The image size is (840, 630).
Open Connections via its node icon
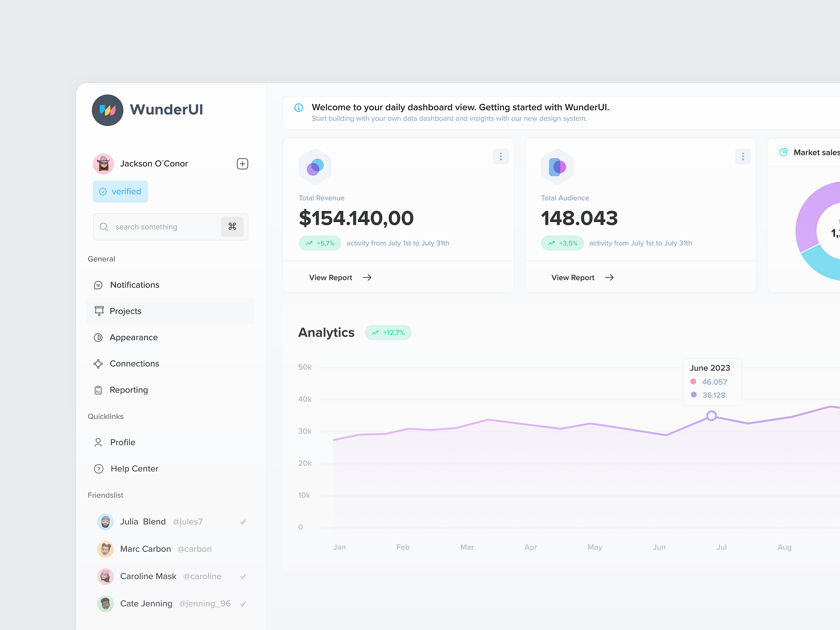click(99, 363)
